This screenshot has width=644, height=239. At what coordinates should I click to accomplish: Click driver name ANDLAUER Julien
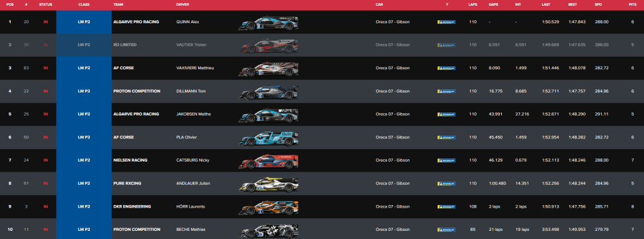193,183
